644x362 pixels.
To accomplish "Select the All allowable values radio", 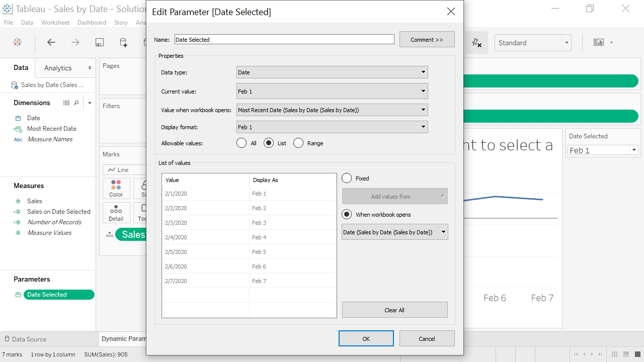I will (242, 143).
